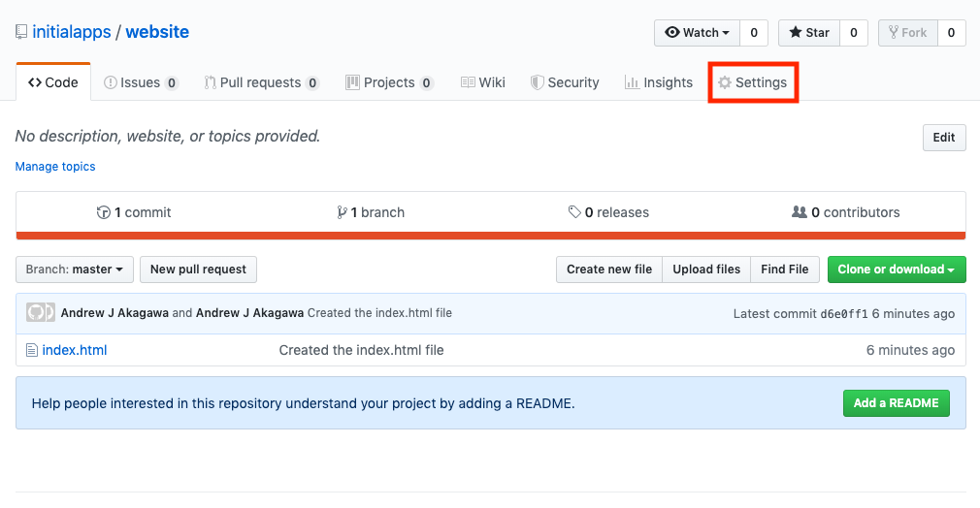980x508 pixels.
Task: Open commit hash d6e0ff1
Action: click(844, 314)
